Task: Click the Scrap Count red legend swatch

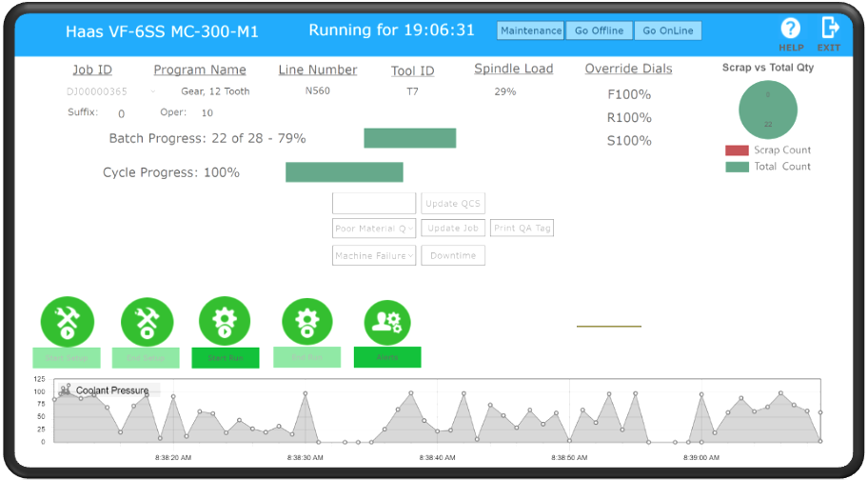Action: tap(737, 150)
